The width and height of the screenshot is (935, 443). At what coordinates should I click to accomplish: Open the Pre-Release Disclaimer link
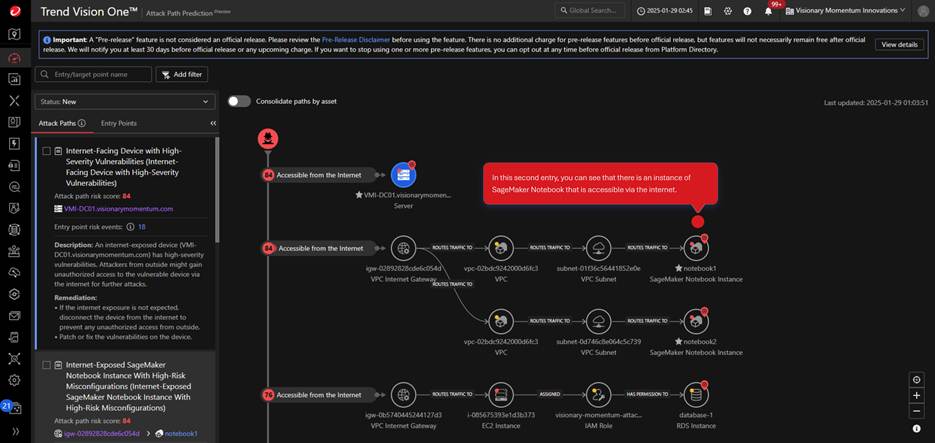point(355,39)
